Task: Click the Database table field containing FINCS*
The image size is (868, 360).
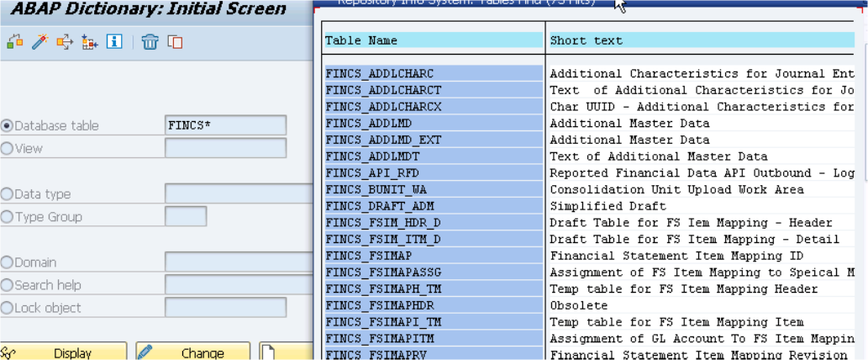Action: pyautogui.click(x=225, y=125)
